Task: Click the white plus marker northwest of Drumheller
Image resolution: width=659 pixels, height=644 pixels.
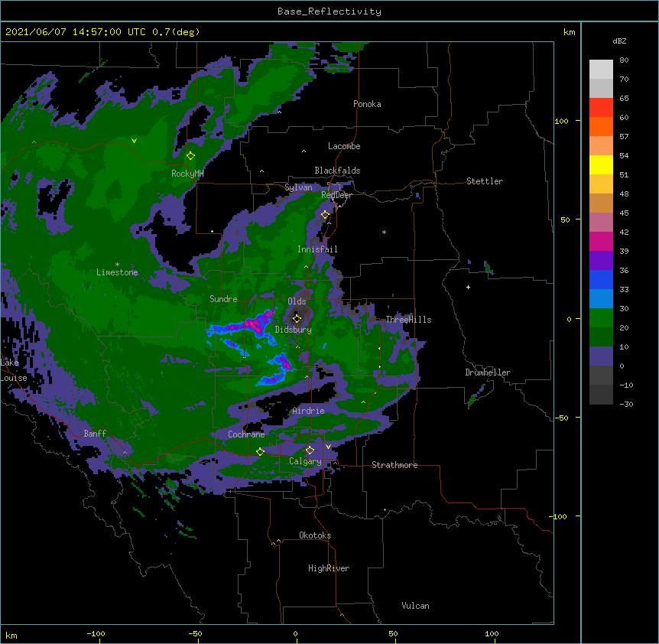Action: coord(468,287)
